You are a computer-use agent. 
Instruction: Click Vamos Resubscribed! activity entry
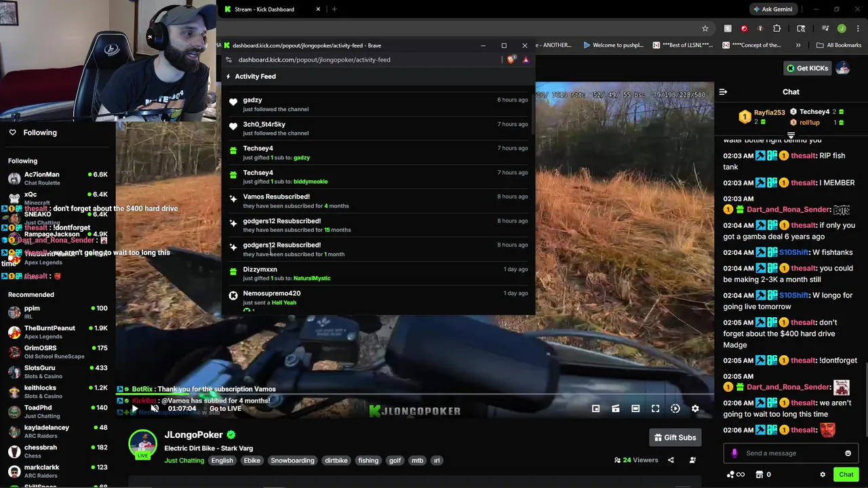(x=378, y=201)
